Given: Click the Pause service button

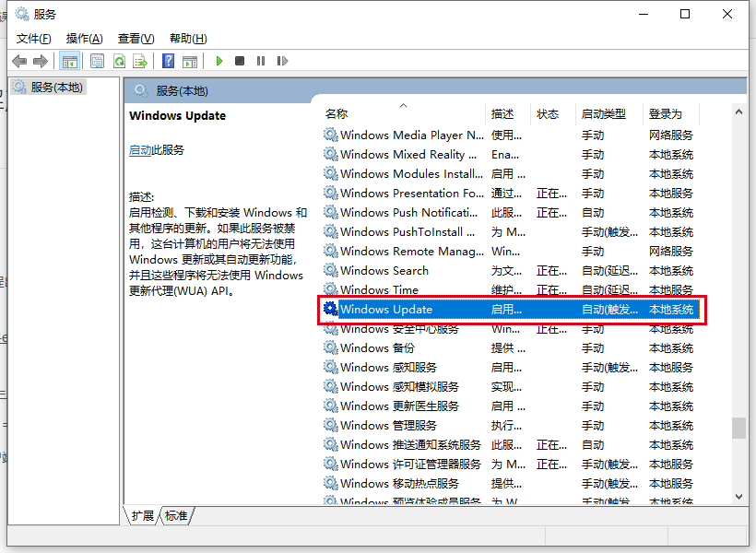Looking at the screenshot, I should tap(261, 61).
